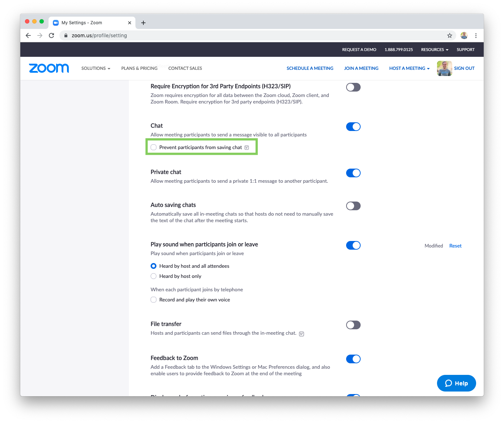Click the info icon beside File transfer description
The height and width of the screenshot is (423, 504).
coord(302,334)
